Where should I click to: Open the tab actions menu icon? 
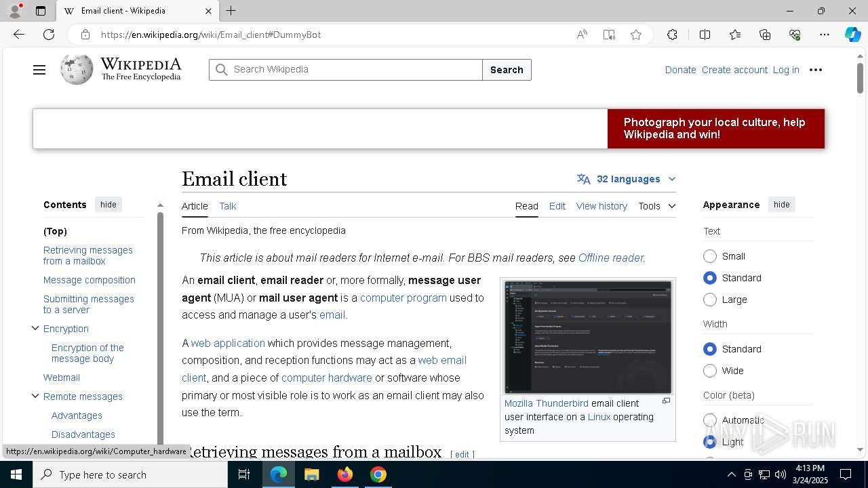(41, 11)
